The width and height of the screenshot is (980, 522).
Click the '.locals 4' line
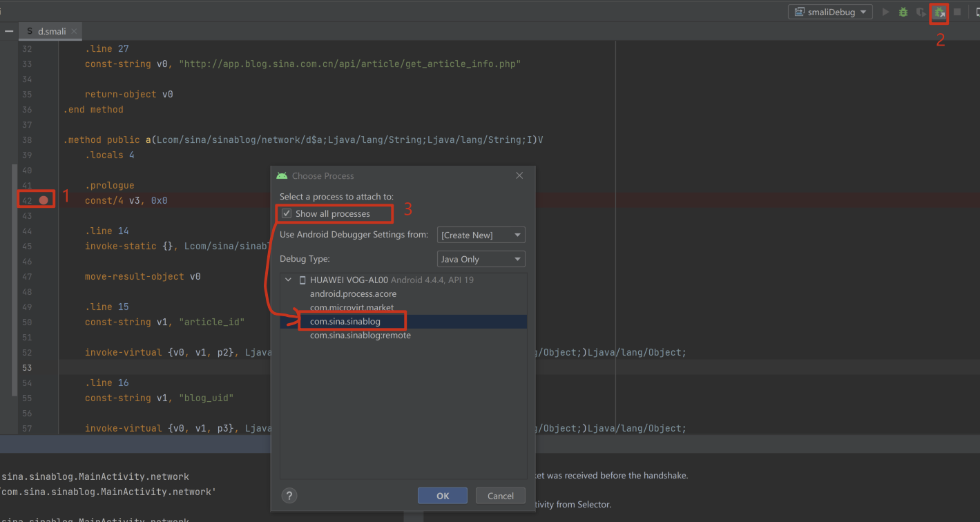(109, 155)
